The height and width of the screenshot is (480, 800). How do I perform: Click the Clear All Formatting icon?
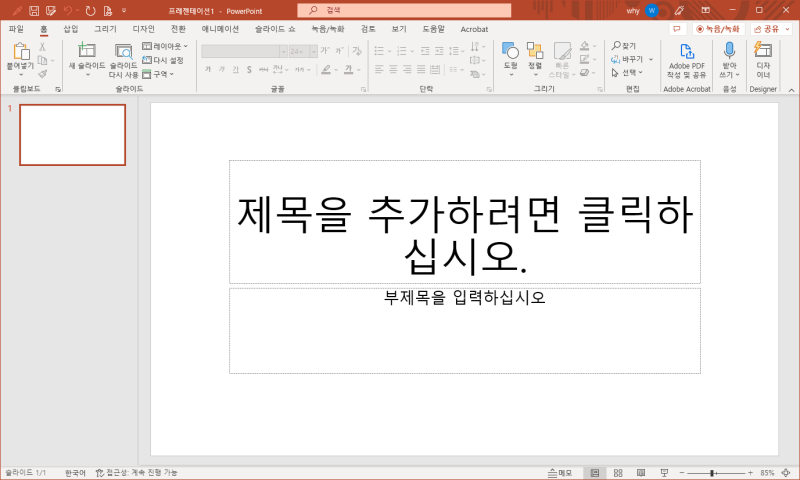tap(357, 50)
